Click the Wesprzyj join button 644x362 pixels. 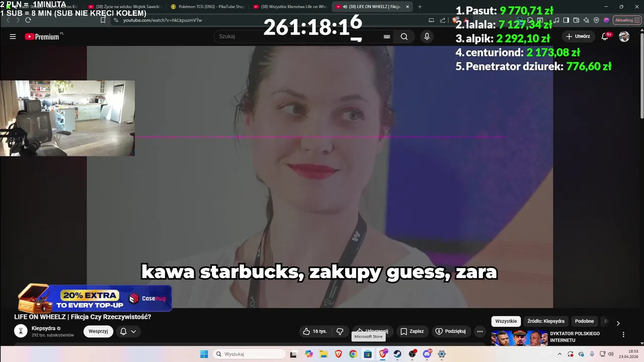98,331
